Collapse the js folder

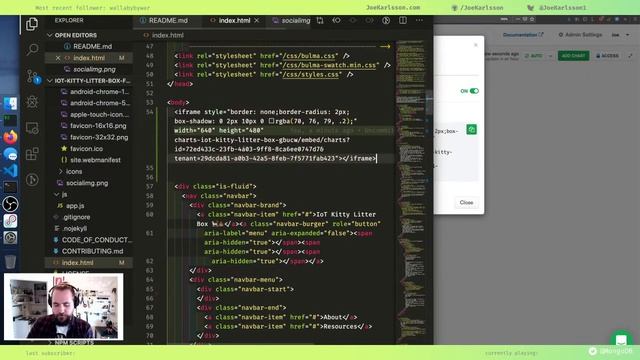tap(64, 194)
